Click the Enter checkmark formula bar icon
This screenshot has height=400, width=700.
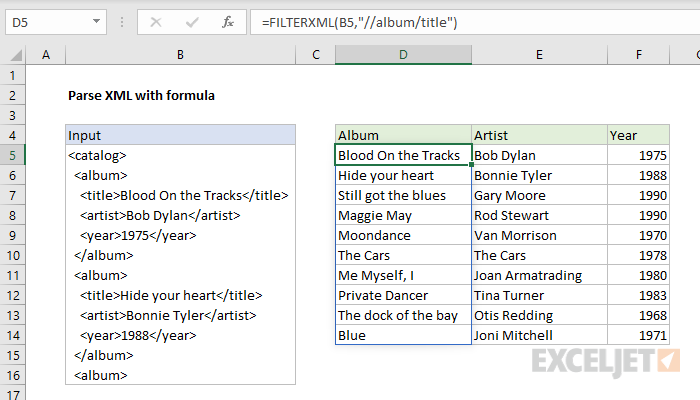pyautogui.click(x=192, y=22)
